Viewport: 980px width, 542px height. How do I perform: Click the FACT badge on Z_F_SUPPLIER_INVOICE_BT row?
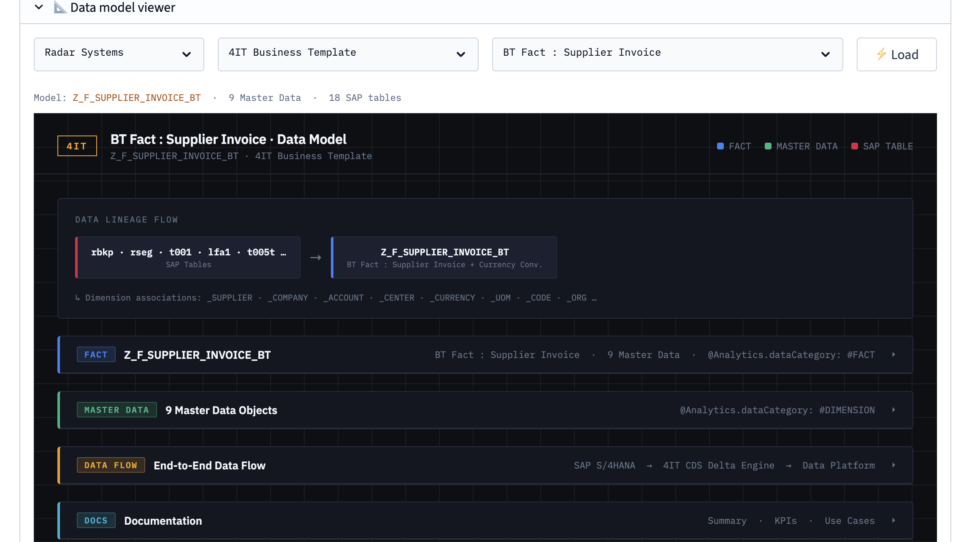[96, 355]
